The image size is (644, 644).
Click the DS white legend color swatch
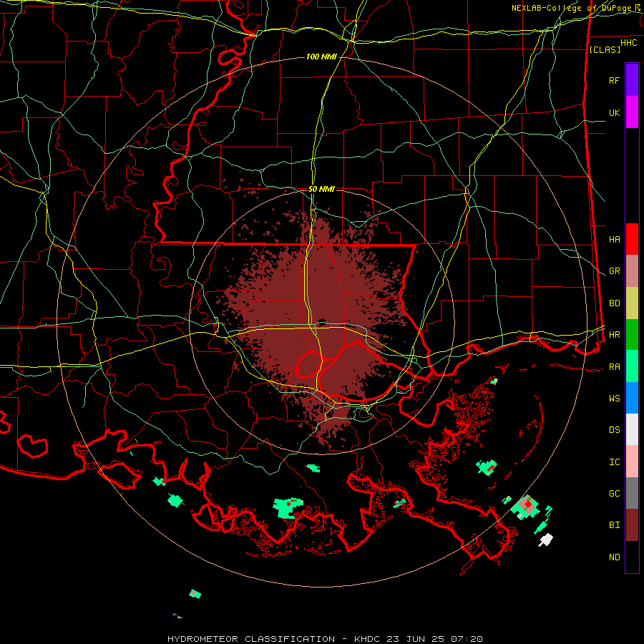(x=632, y=429)
